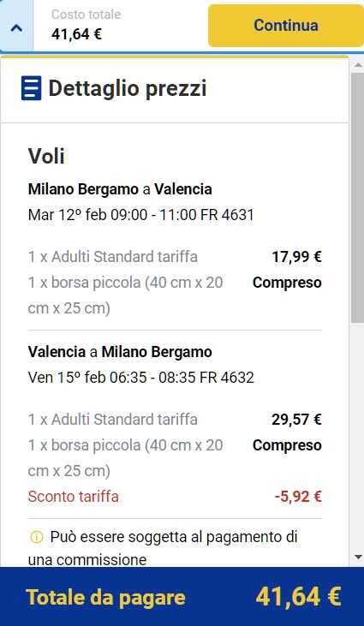Click return flight FR 4632 details

pos(141,378)
